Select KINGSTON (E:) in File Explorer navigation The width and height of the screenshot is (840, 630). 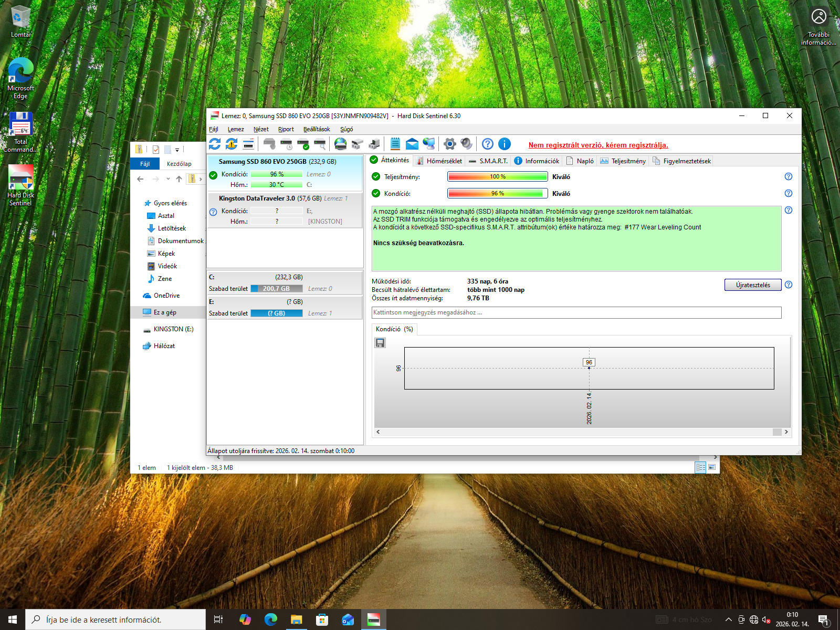tap(173, 329)
